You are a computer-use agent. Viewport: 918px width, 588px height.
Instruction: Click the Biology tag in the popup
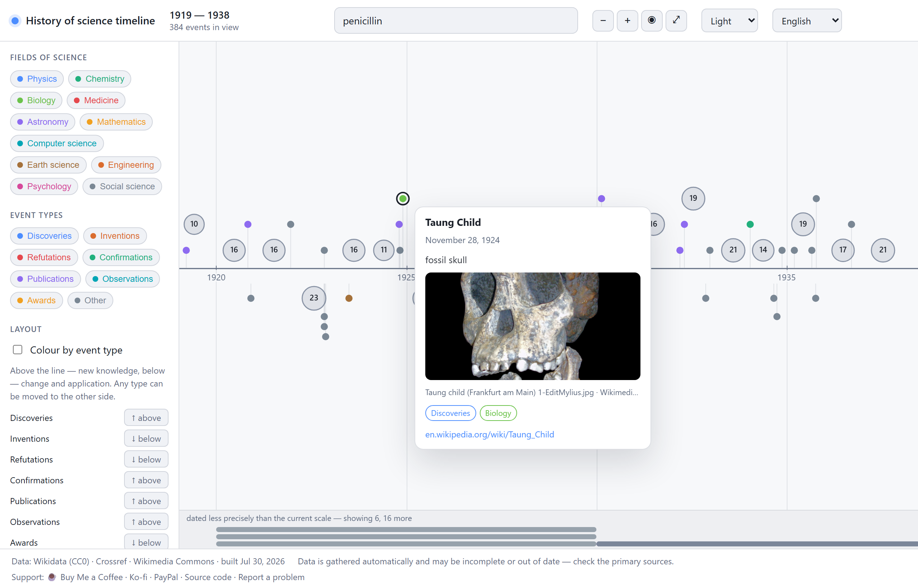click(x=498, y=413)
